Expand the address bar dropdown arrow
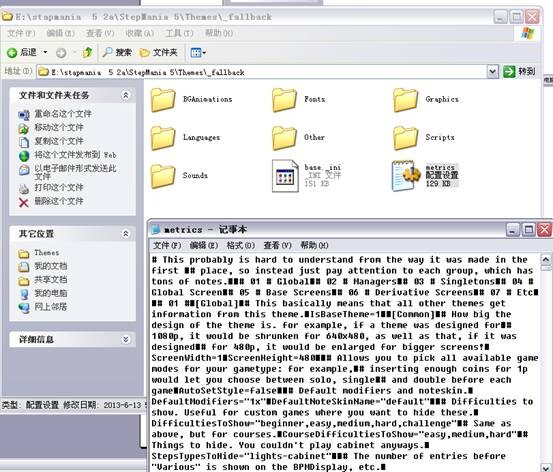 (493, 72)
